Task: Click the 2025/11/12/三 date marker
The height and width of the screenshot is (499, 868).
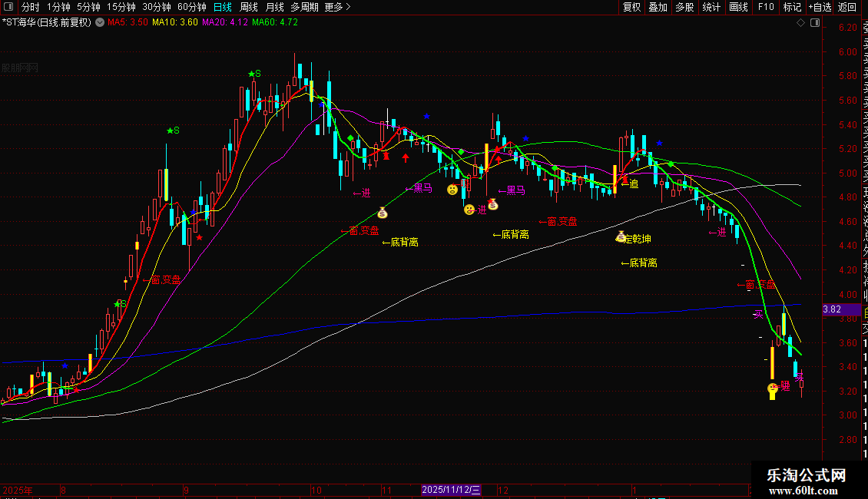Action: click(x=451, y=490)
